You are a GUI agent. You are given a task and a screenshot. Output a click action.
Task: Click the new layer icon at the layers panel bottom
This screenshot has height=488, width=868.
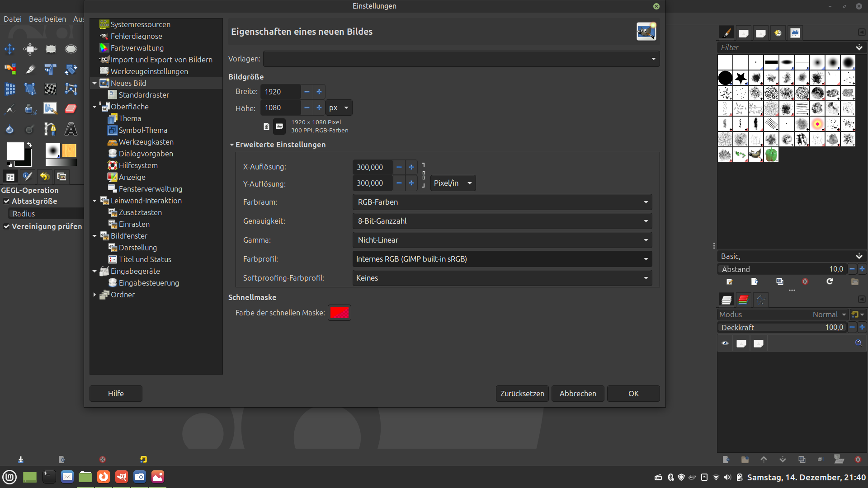[x=726, y=460]
